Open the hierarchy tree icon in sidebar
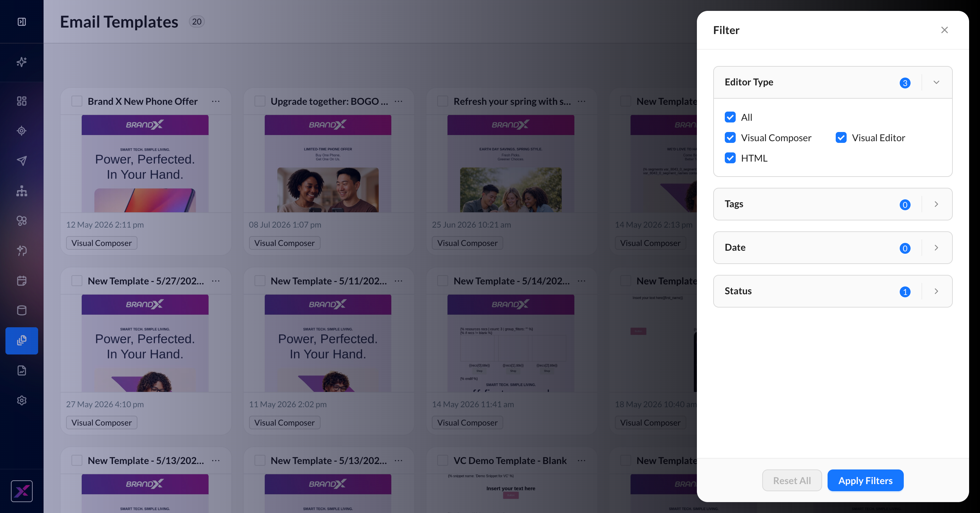The height and width of the screenshot is (513, 980). (x=22, y=191)
